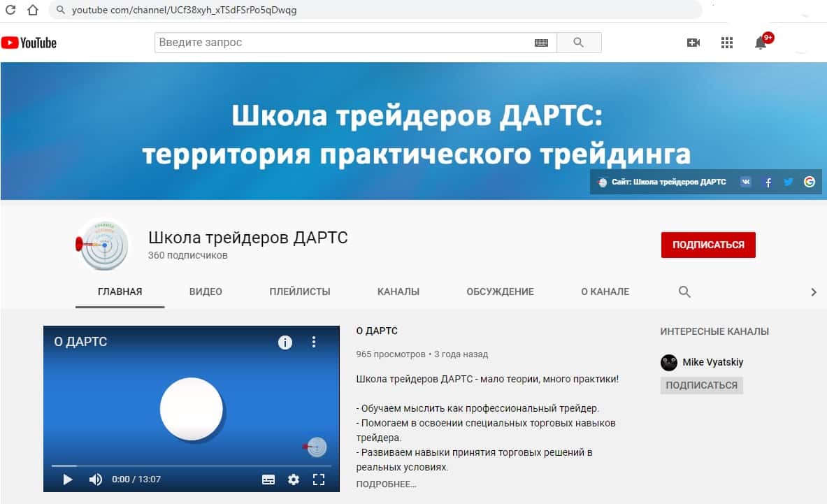Subscribe to Mike Vyatskiy channel
The width and height of the screenshot is (827, 504).
tap(701, 385)
